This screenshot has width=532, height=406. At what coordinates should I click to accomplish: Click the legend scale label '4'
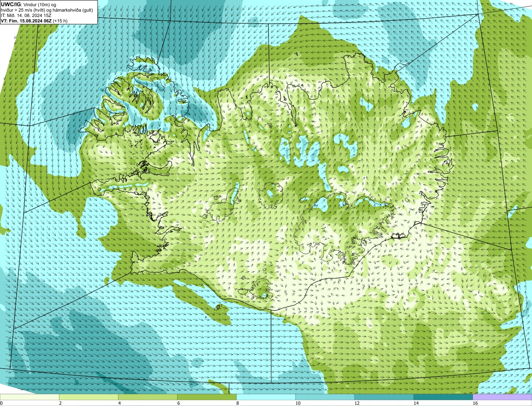(119, 403)
